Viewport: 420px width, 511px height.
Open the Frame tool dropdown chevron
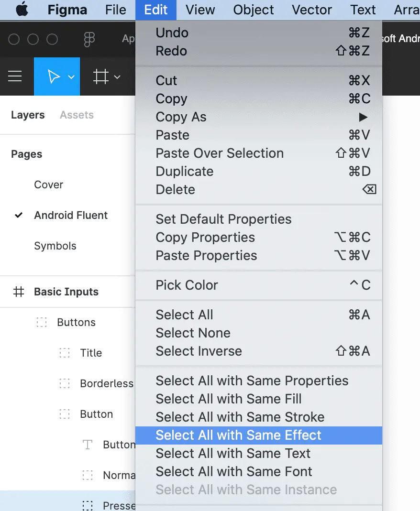click(117, 77)
